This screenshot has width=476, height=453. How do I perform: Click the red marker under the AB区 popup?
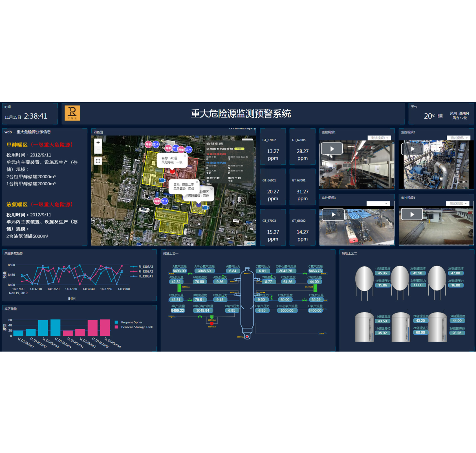[172, 171]
